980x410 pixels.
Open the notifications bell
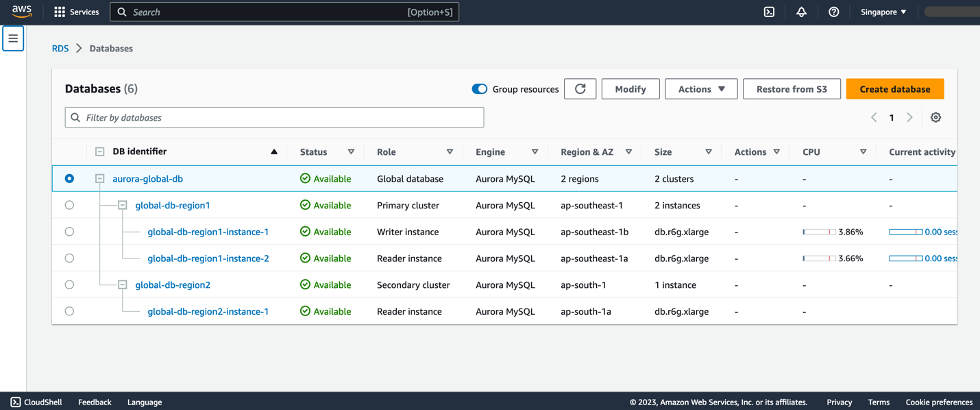tap(801, 12)
